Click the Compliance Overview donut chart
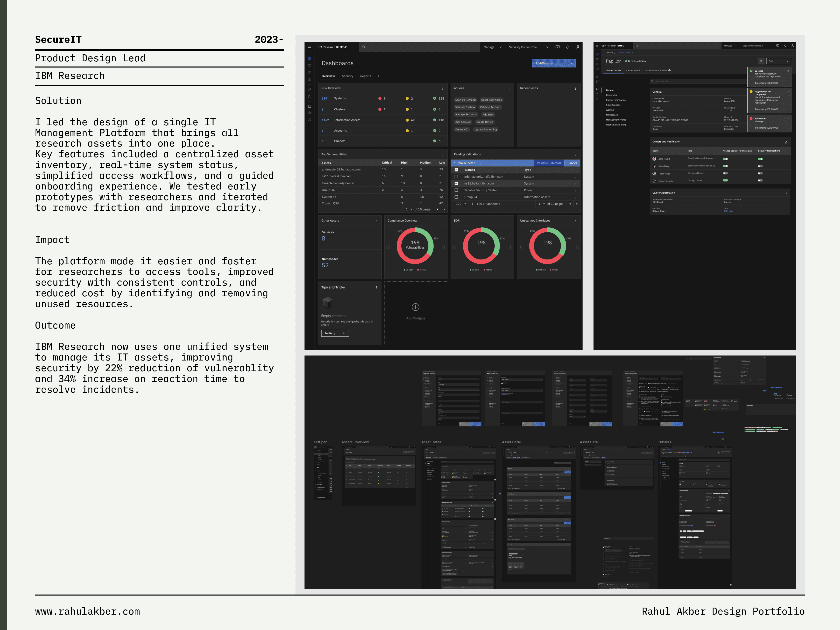 (x=415, y=246)
